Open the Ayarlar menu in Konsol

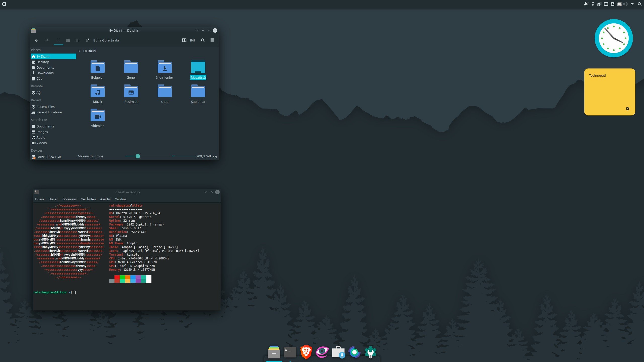click(x=105, y=199)
